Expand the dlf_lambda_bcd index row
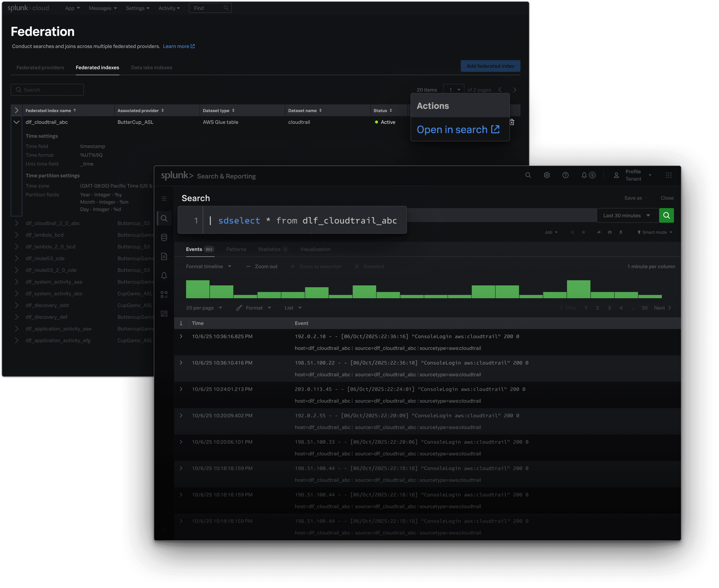719x588 pixels. [x=16, y=235]
